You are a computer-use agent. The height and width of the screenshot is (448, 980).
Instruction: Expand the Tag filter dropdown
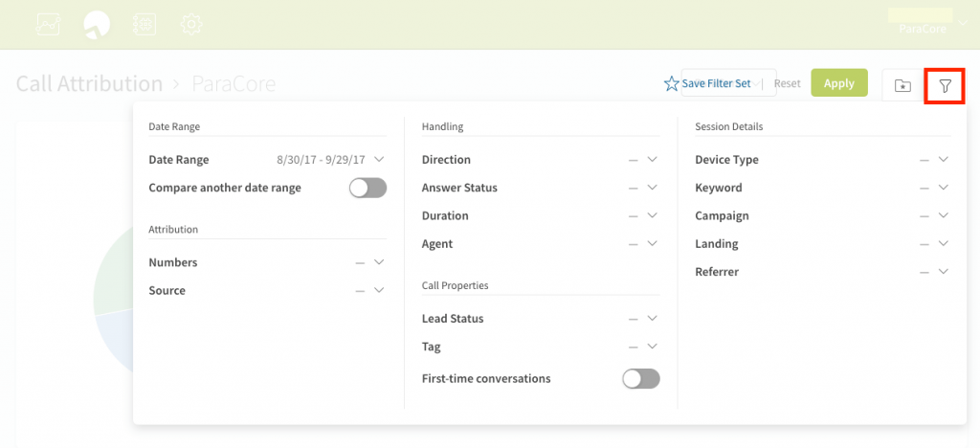click(653, 347)
